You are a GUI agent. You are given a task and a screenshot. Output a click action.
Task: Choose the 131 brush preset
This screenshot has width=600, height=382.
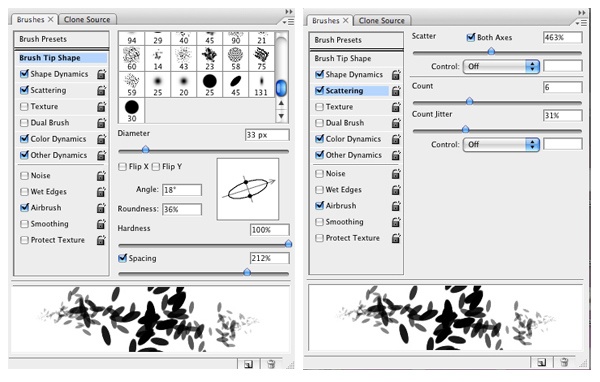(261, 85)
